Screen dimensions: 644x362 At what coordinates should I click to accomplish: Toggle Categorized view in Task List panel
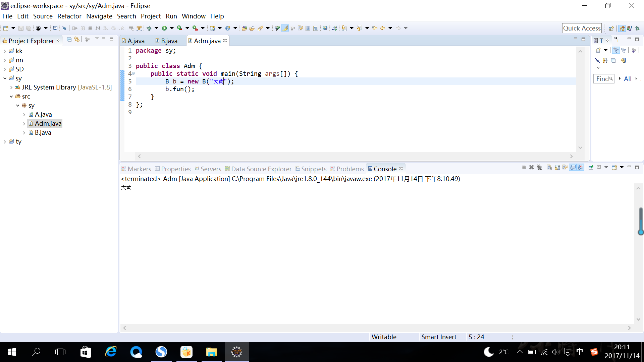tap(616, 51)
